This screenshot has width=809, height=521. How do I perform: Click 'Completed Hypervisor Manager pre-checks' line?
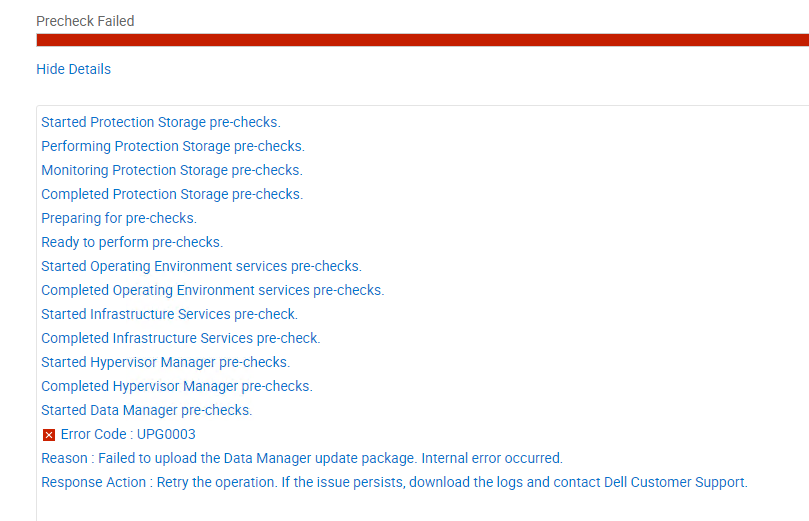tap(176, 386)
